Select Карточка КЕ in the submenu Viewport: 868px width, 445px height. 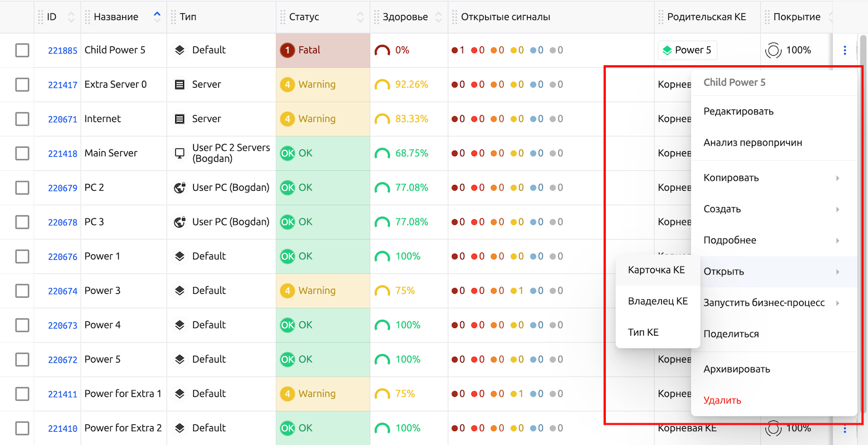[656, 270]
